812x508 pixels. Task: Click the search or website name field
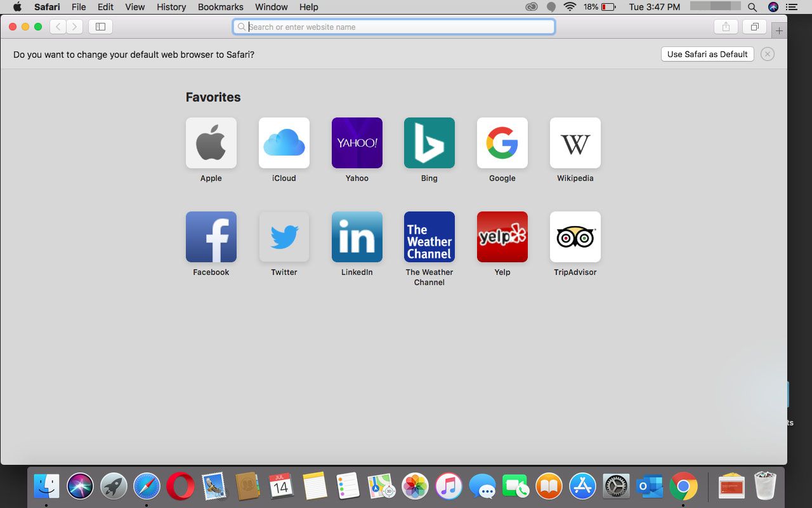coord(394,27)
